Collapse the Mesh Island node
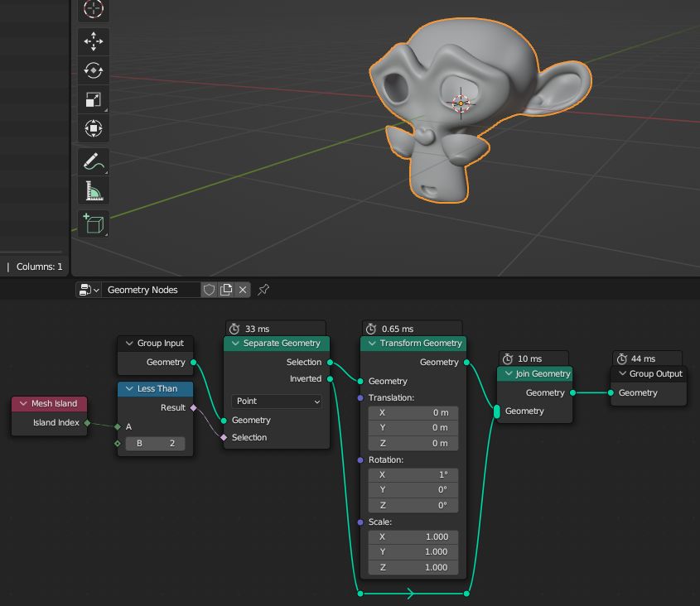The image size is (700, 606). (x=24, y=403)
